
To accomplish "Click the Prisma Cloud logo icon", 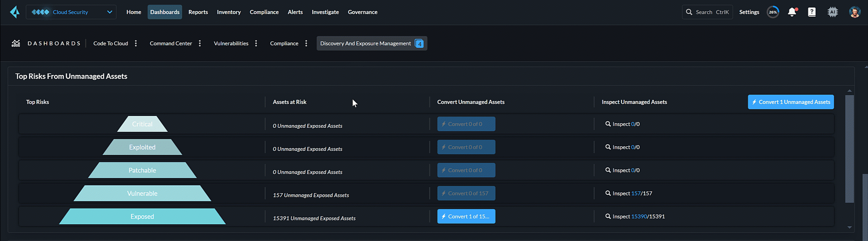I will (x=15, y=12).
